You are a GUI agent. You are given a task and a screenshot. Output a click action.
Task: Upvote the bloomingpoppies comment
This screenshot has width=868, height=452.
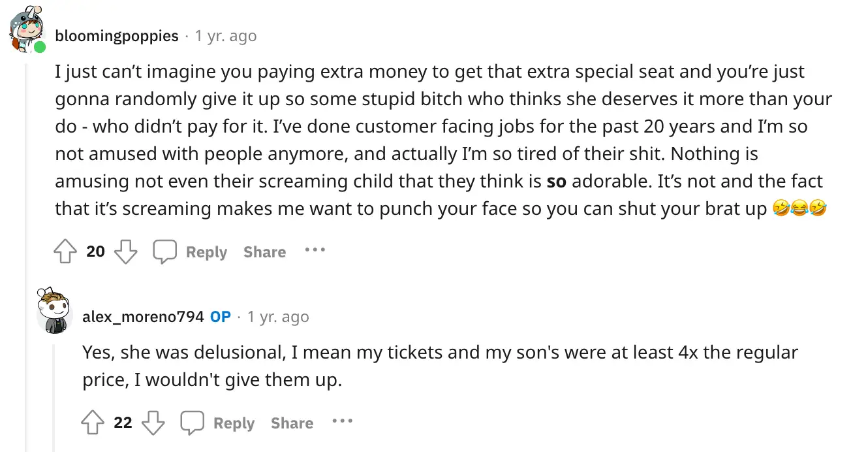(65, 252)
